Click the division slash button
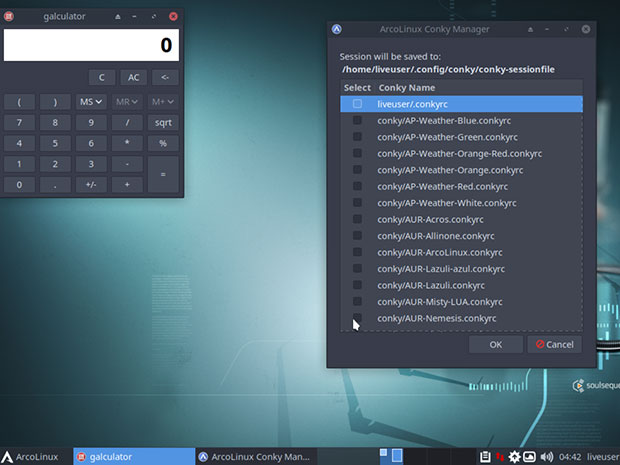The image size is (620, 465). [x=127, y=123]
